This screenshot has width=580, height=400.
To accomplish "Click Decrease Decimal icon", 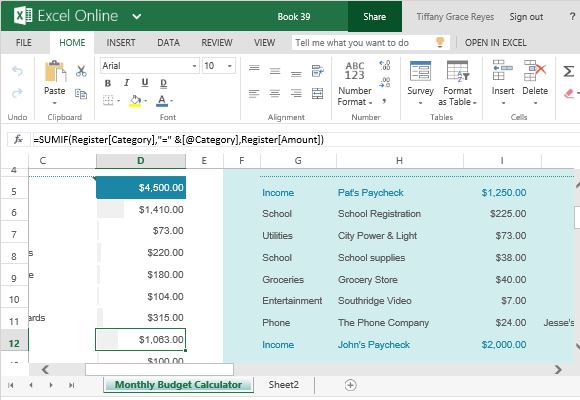I will coord(385,82).
